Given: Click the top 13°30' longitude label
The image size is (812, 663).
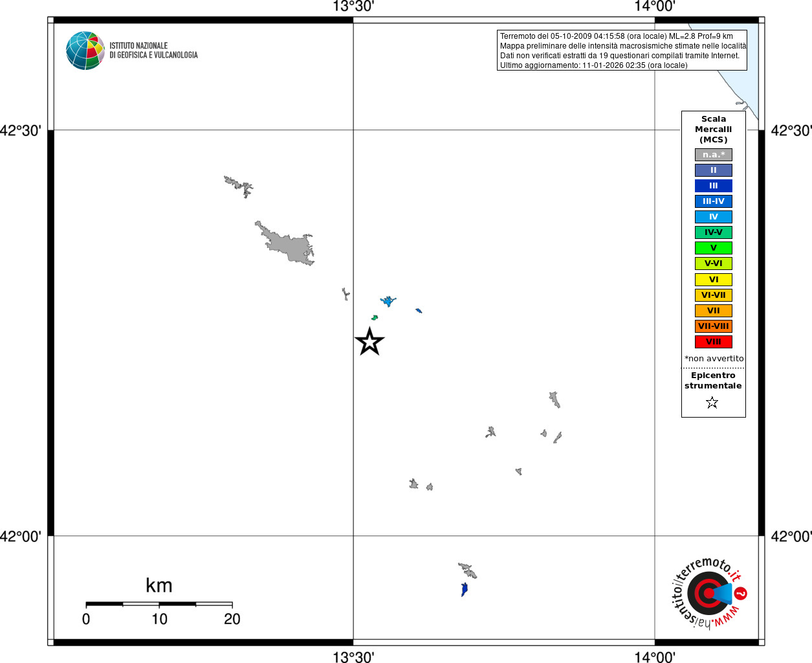Looking at the screenshot, I should point(353,6).
